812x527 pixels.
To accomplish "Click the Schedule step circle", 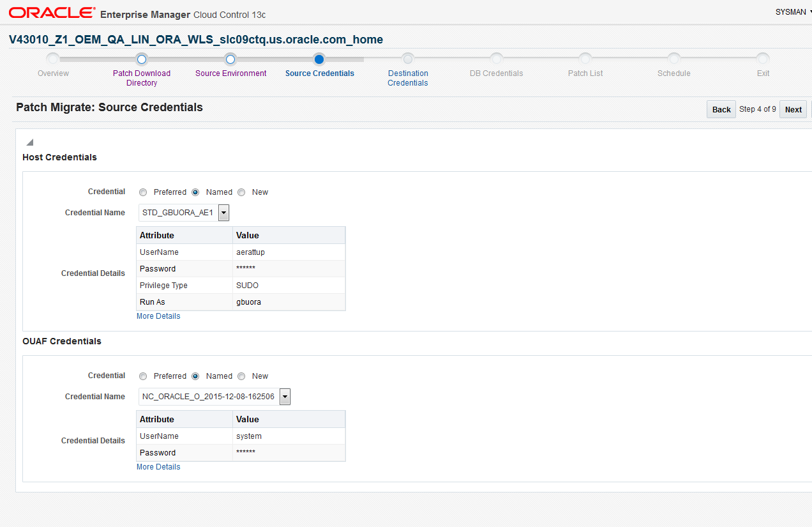I will 674,59.
